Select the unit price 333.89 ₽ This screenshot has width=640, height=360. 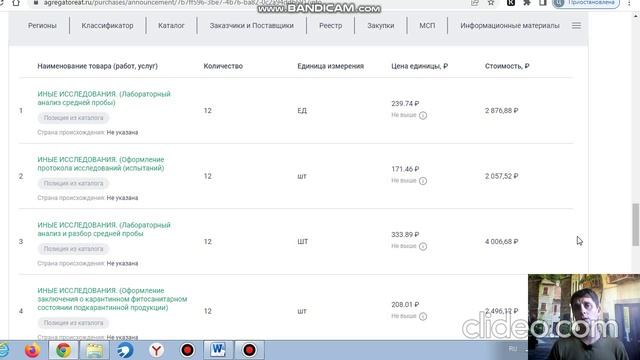point(405,235)
